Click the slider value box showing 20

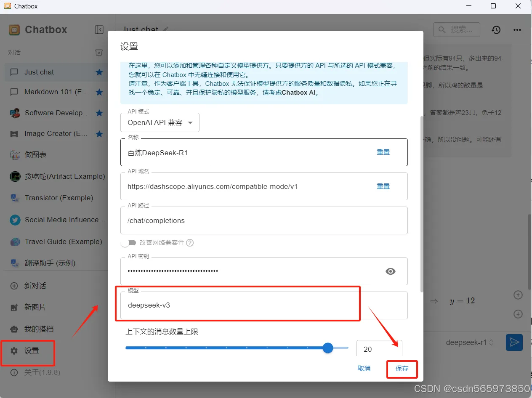[x=379, y=349]
